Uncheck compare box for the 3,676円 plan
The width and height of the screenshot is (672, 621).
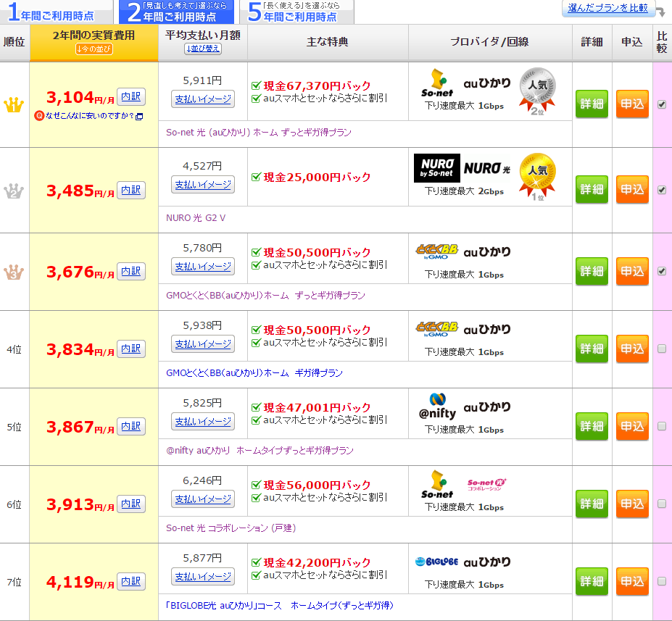pyautogui.click(x=662, y=271)
